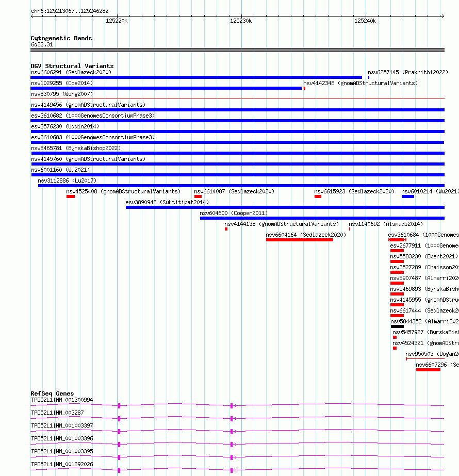Select the red nsv6607296 variant bar
The height and width of the screenshot is (476, 459).
(x=428, y=370)
